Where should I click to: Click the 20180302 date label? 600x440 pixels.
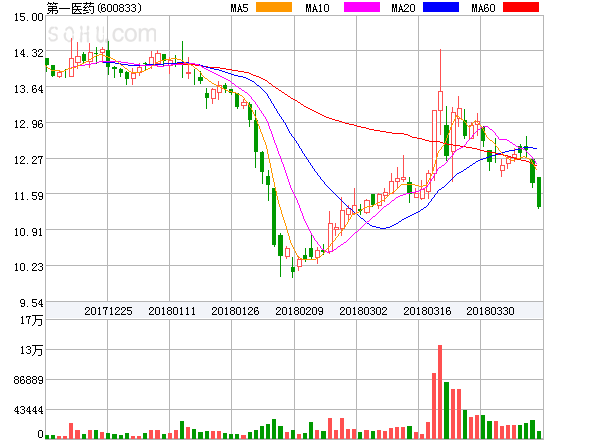[363, 311]
